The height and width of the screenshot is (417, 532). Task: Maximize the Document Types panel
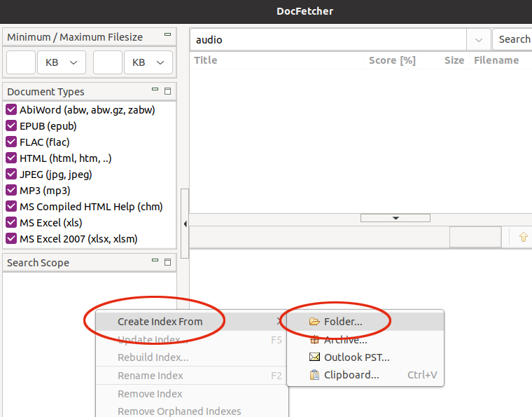click(x=167, y=91)
